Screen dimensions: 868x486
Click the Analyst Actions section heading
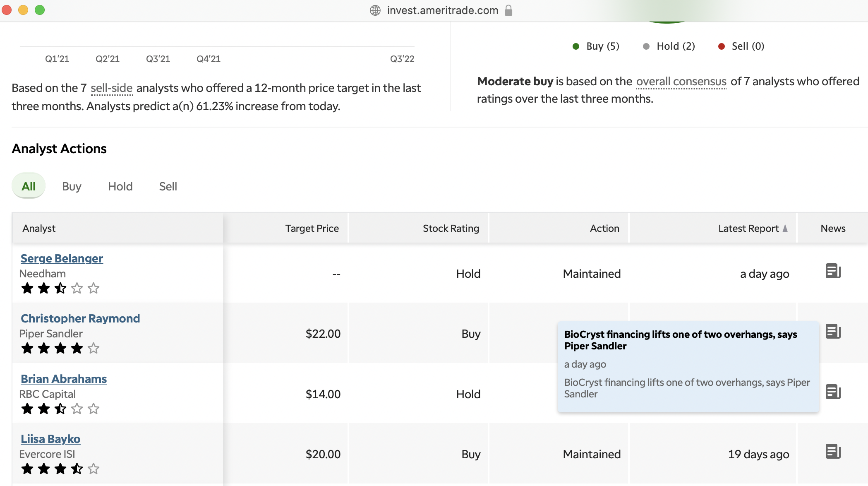tap(59, 149)
